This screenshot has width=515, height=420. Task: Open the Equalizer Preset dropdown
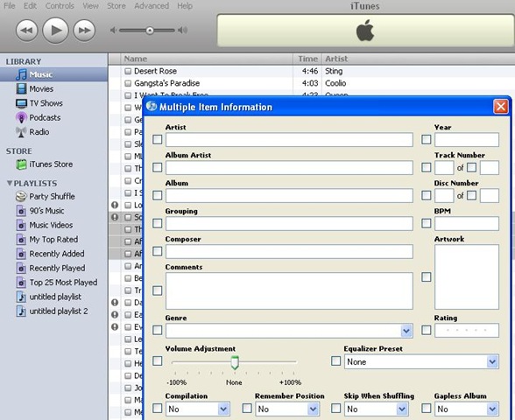coord(491,361)
